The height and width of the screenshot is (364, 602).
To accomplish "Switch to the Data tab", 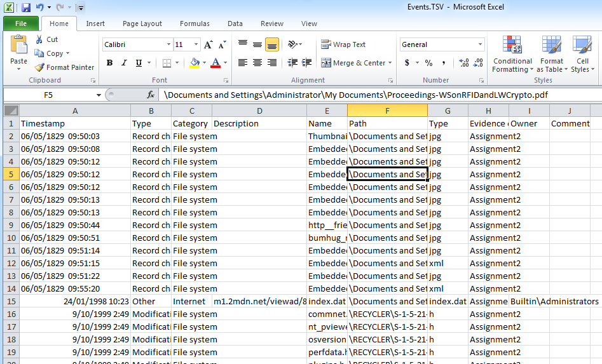I will [235, 24].
